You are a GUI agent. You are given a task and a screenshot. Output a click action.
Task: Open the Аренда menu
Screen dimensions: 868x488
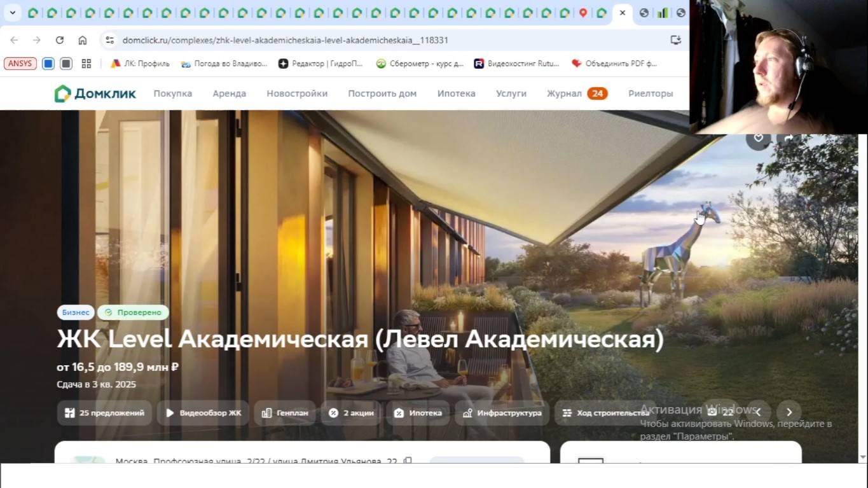(x=229, y=94)
